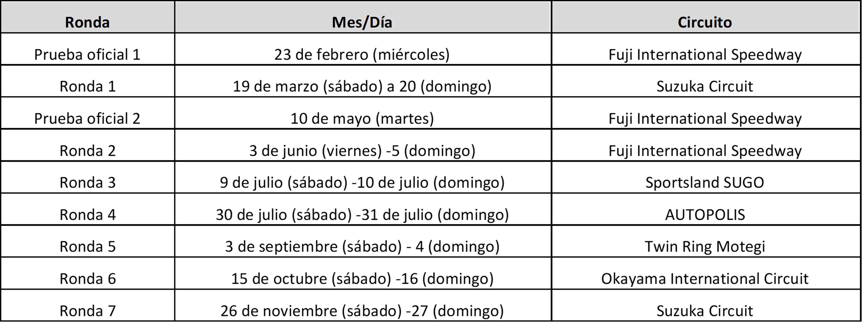Select the Prueba oficial 1 cell
The image size is (868, 325).
click(87, 55)
